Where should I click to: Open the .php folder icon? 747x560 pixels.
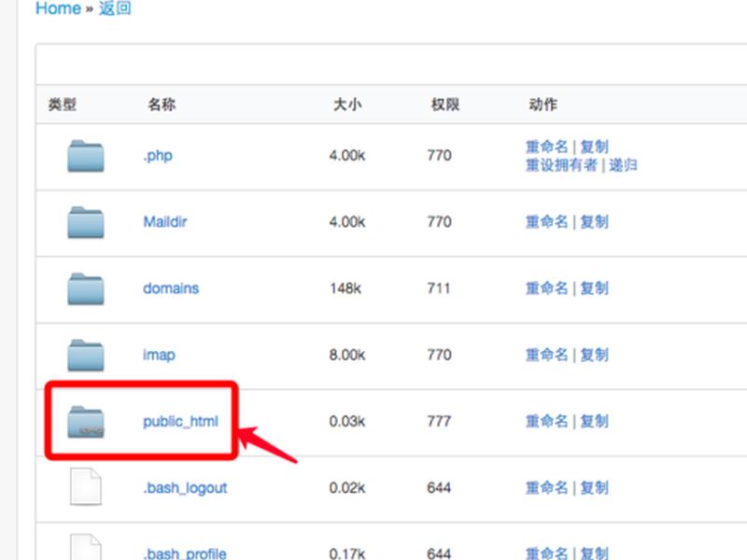click(86, 156)
